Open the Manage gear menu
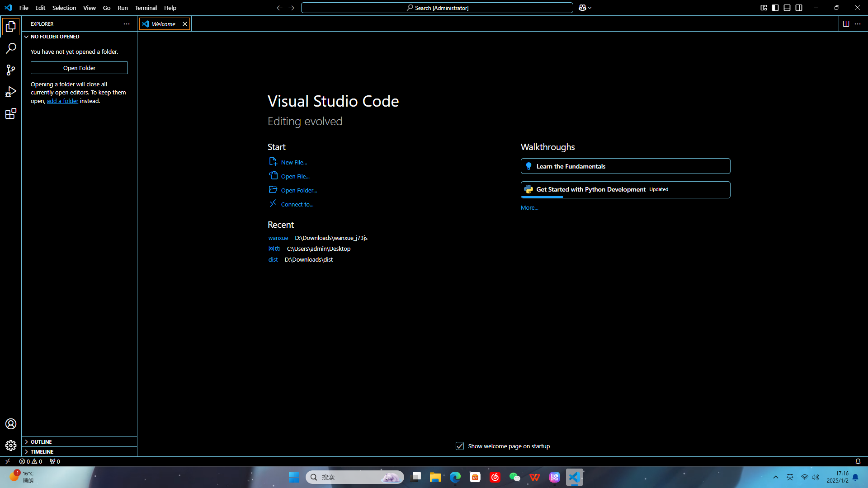868x488 pixels. 11,446
